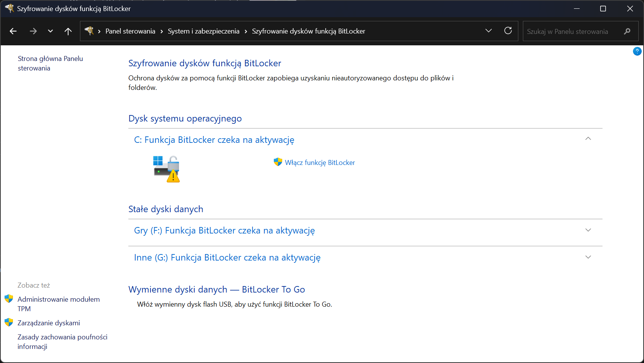This screenshot has height=363, width=644.
Task: Click the Control Panel icon in the address bar
Action: click(89, 31)
